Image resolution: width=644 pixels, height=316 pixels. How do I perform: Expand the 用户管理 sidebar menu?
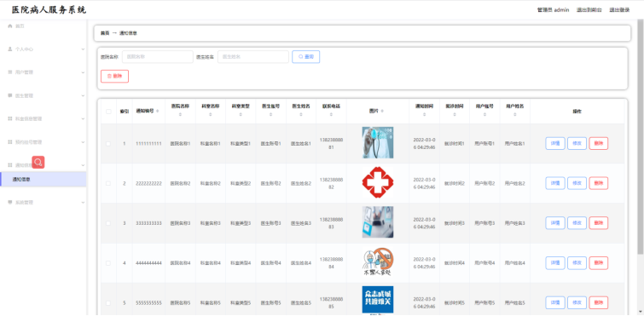pos(44,72)
